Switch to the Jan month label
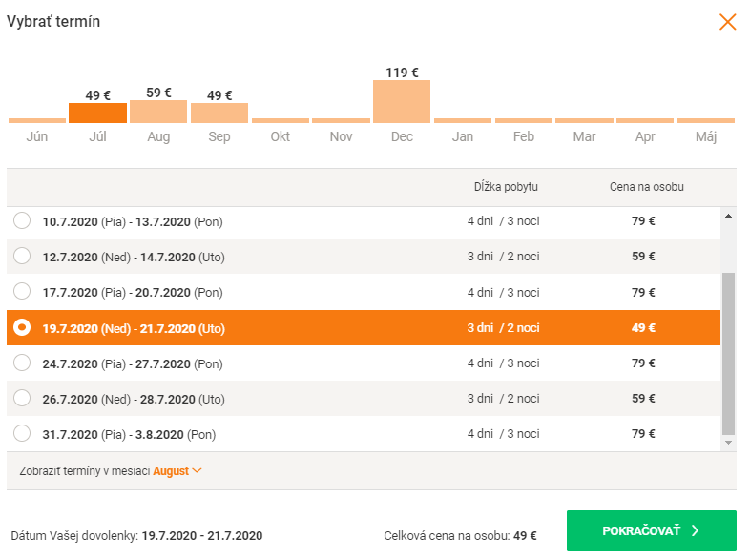750x560 pixels. click(463, 136)
